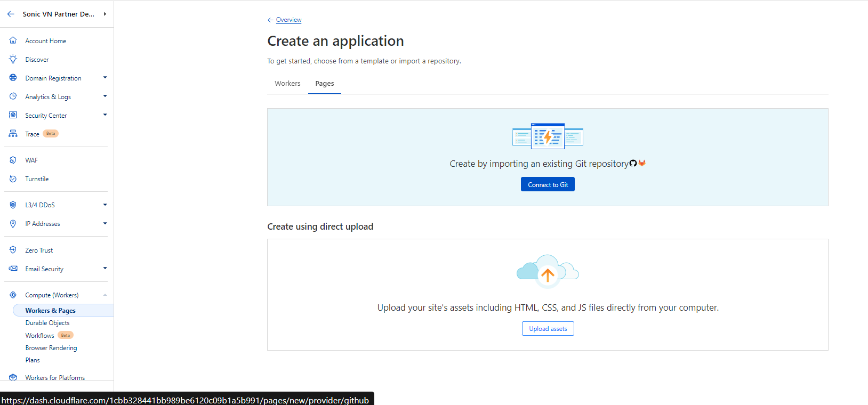Screen dimensions: 868x405
Task: Click the Discover lightbulb icon
Action: click(13, 59)
